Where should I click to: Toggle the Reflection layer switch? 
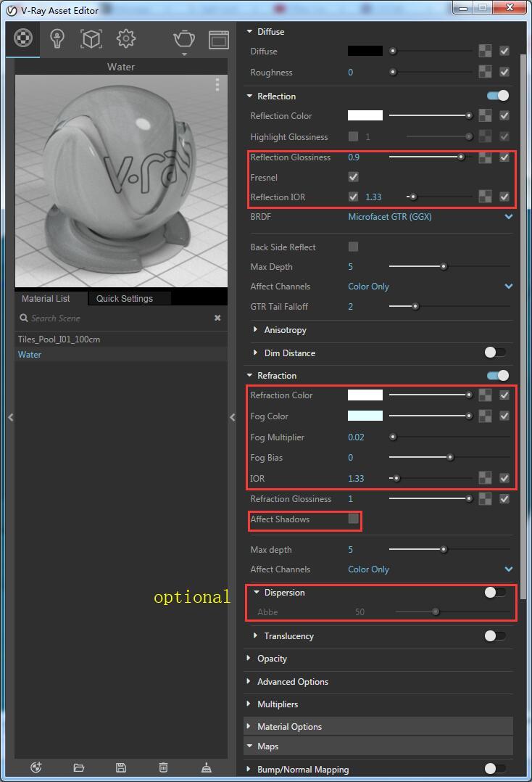pyautogui.click(x=497, y=96)
